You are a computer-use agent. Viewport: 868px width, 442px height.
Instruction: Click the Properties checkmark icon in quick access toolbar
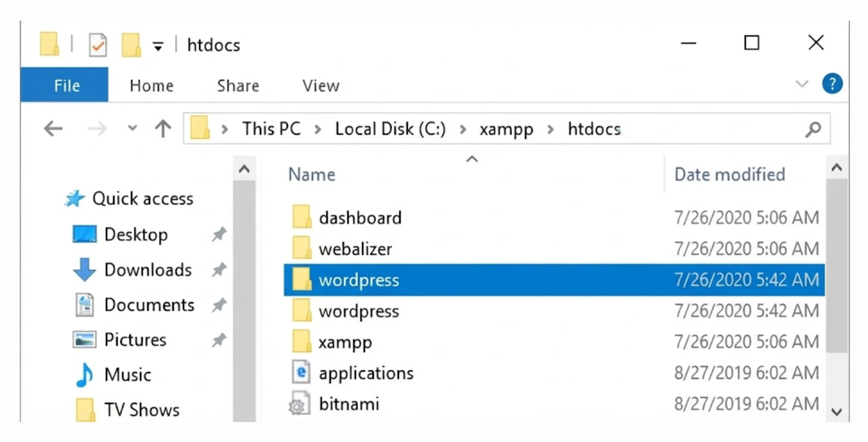point(98,44)
